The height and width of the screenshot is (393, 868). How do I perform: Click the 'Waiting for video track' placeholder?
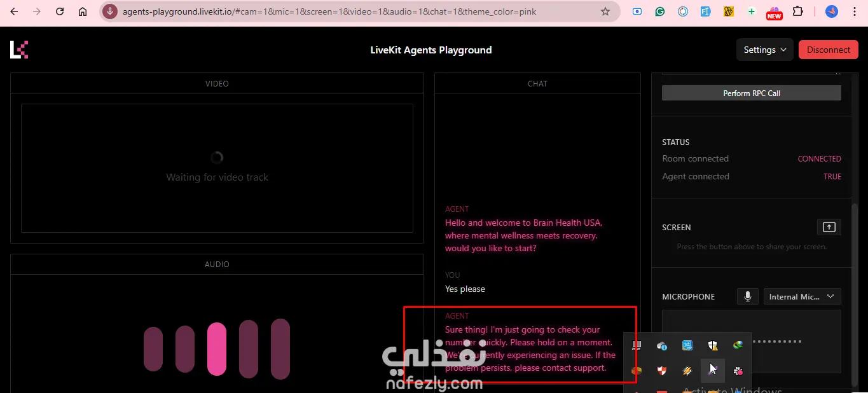217,177
